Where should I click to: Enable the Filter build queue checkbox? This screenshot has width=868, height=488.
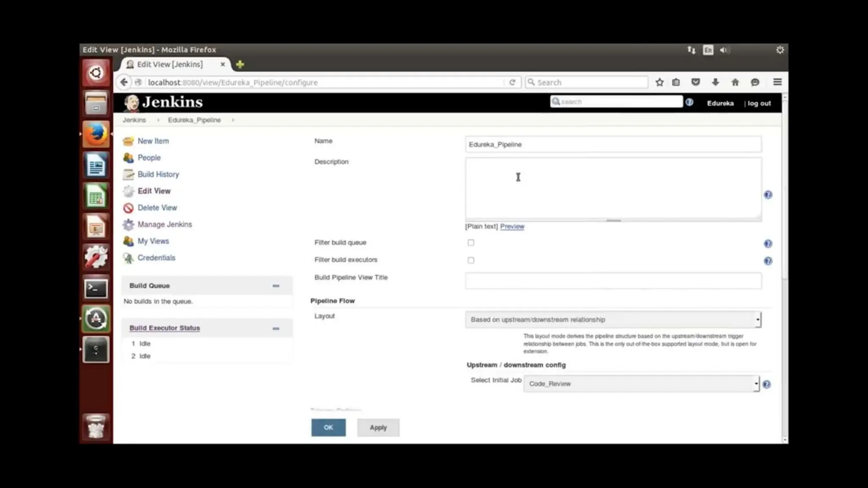(471, 243)
